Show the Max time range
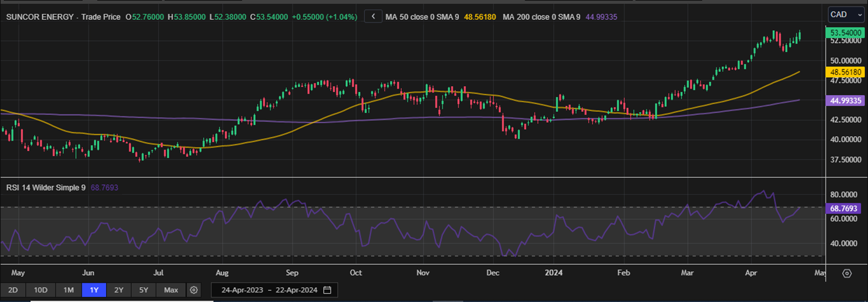Image resolution: width=868 pixels, height=302 pixels. tap(171, 290)
